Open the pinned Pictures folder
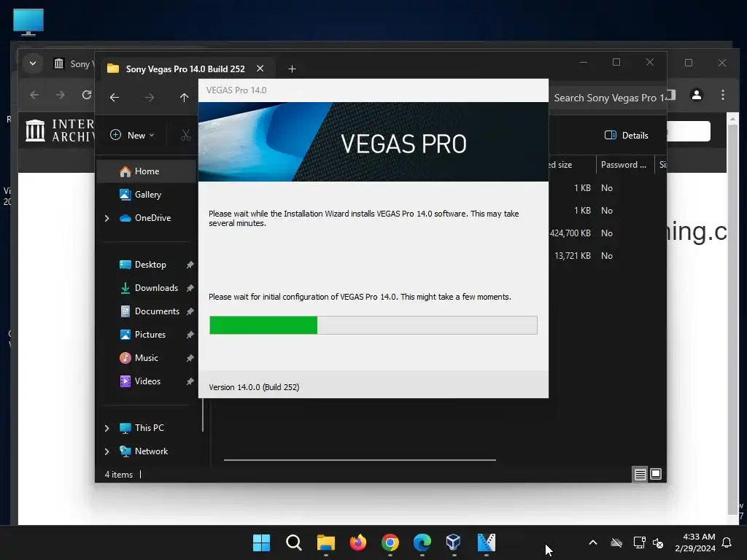747x560 pixels. tap(150, 335)
